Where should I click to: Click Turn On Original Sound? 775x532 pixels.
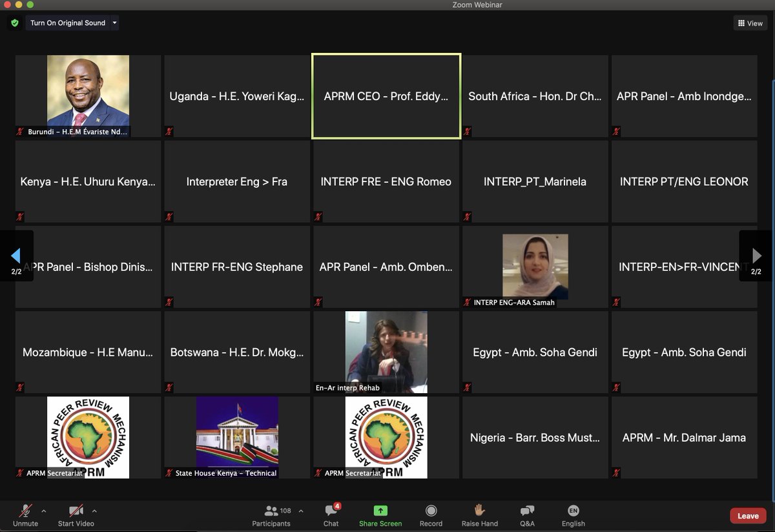click(68, 23)
